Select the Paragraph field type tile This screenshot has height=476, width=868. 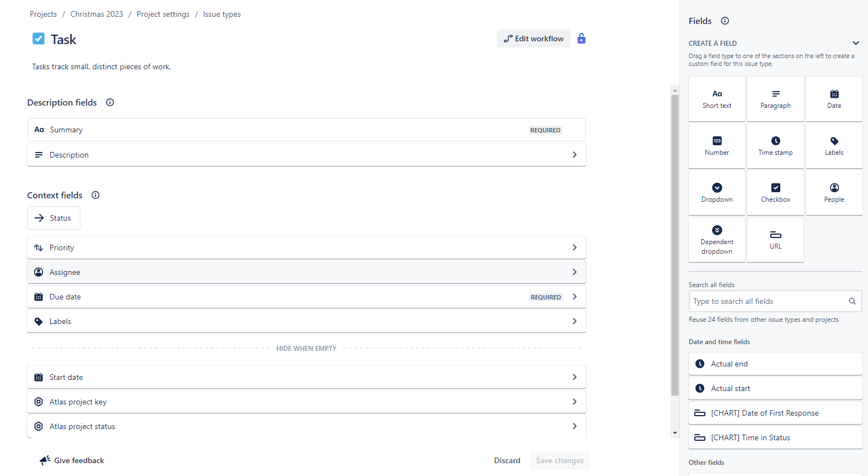click(775, 99)
